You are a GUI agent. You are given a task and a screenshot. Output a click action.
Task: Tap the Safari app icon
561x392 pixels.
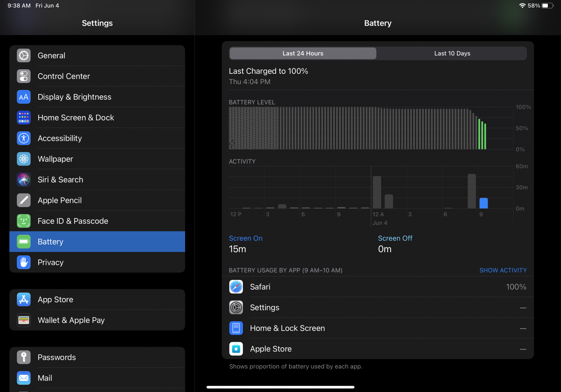tap(236, 287)
